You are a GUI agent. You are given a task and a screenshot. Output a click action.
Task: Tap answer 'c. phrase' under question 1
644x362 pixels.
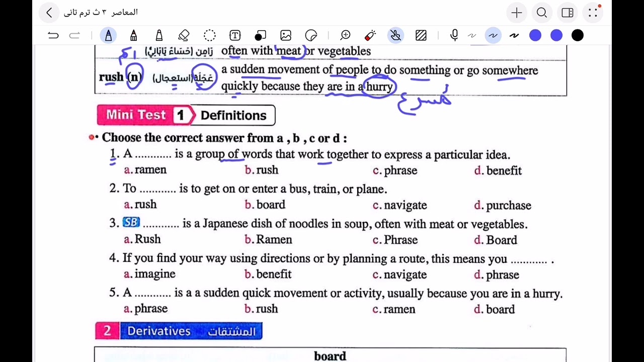pos(395,170)
